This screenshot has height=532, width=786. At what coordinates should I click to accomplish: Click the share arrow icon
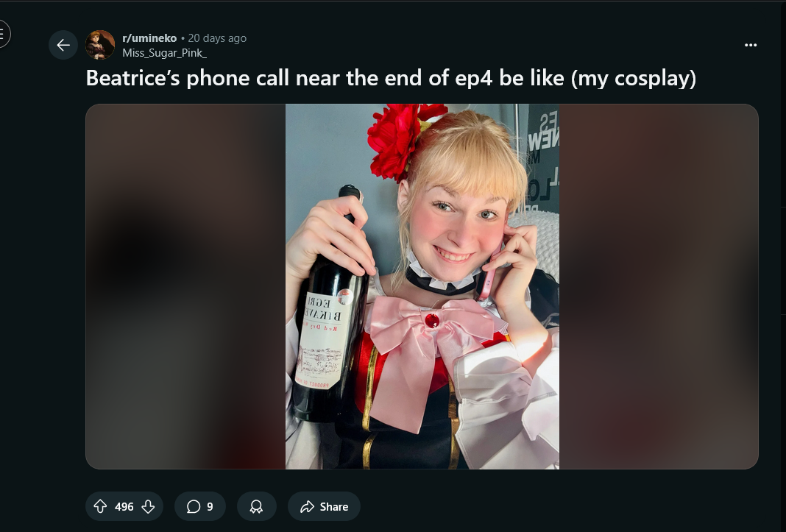click(307, 506)
